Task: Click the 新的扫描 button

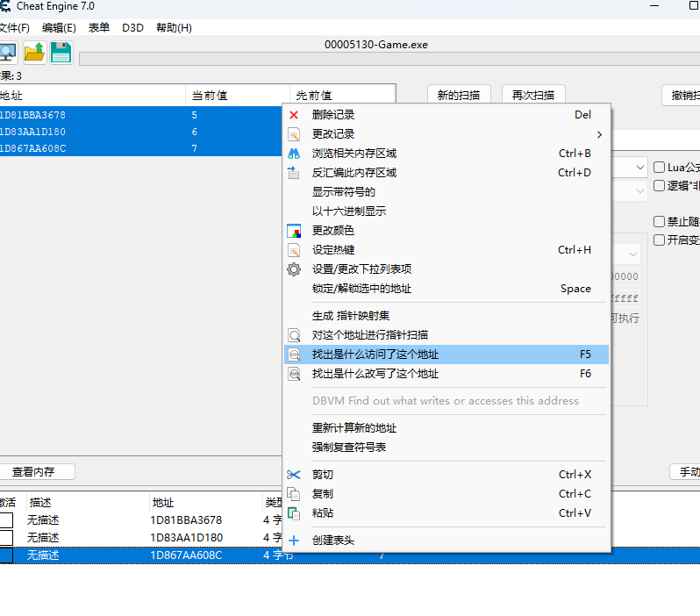Action: pyautogui.click(x=459, y=95)
